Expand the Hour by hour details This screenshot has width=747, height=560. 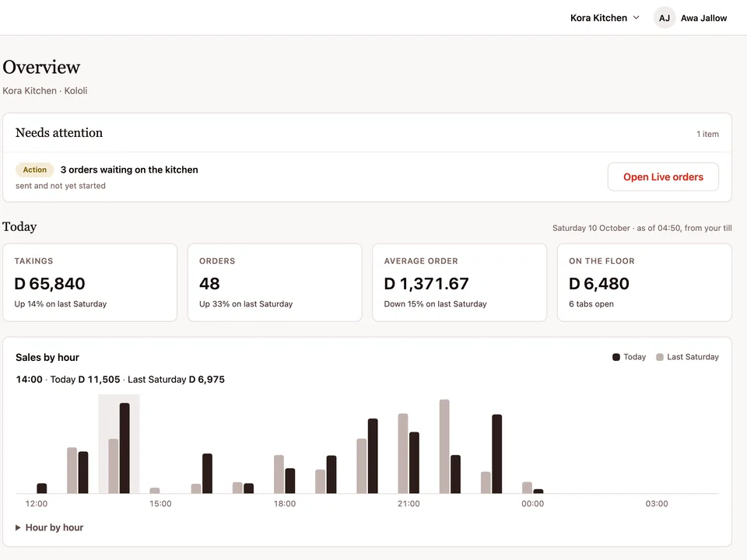click(50, 527)
